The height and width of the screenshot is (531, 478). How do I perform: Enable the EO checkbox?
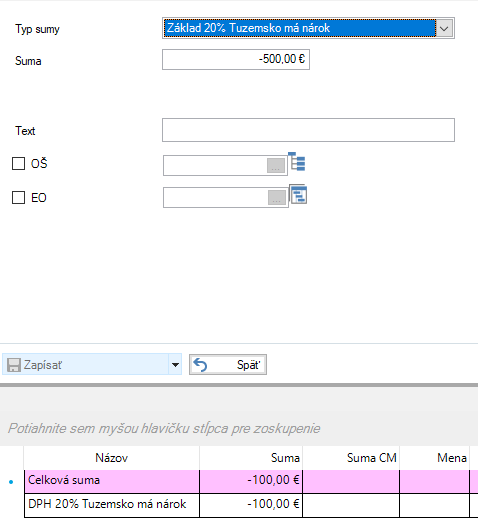[19, 197]
